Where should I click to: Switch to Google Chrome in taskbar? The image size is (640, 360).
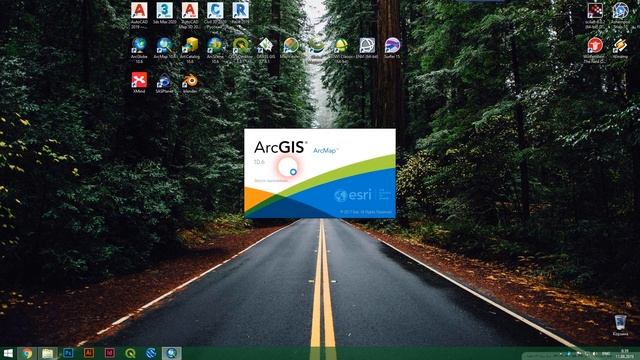point(27,353)
